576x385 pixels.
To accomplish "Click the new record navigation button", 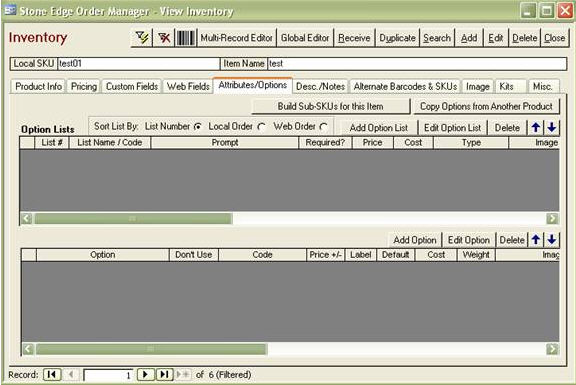I will click(183, 374).
